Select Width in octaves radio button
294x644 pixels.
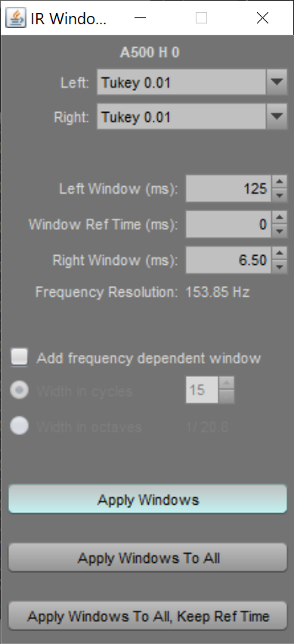pos(19,426)
